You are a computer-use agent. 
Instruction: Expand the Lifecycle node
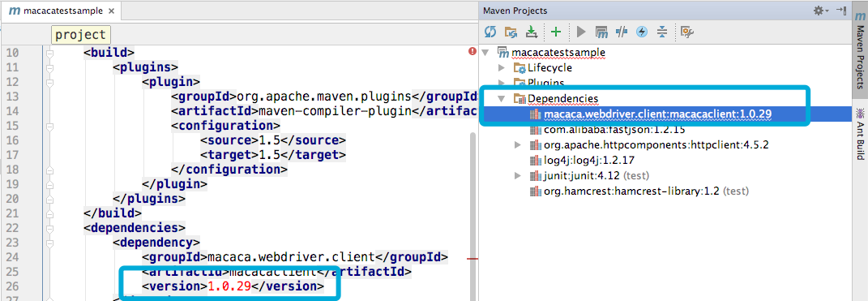pos(502,67)
